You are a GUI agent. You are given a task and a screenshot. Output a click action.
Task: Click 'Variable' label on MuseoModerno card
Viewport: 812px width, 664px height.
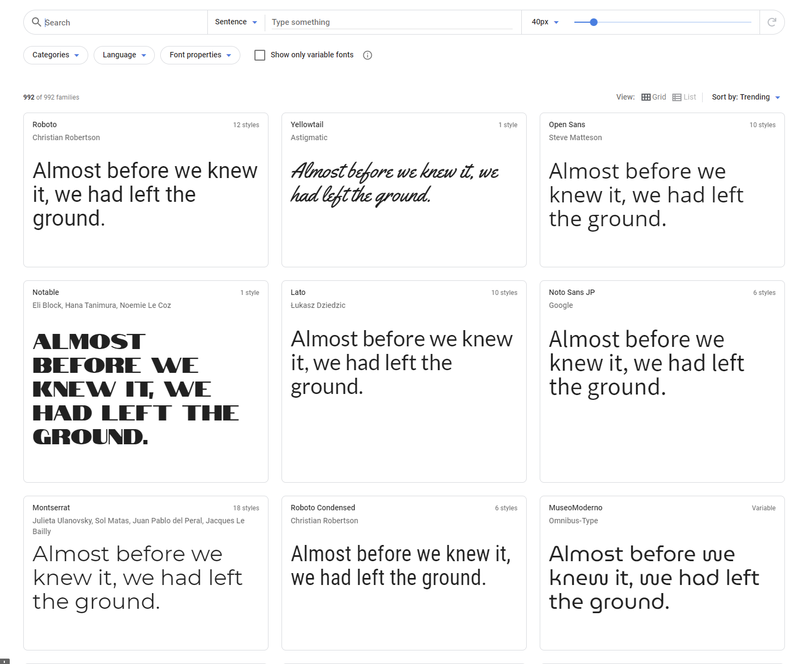764,508
